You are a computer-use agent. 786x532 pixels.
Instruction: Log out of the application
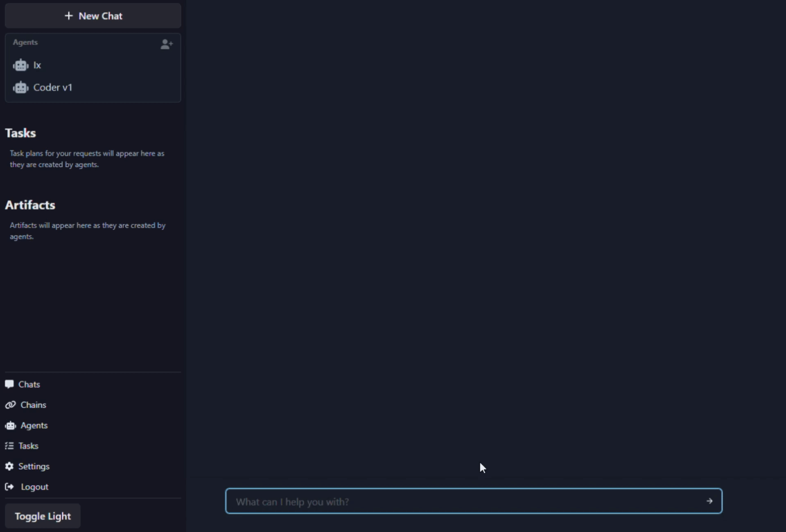coord(34,487)
